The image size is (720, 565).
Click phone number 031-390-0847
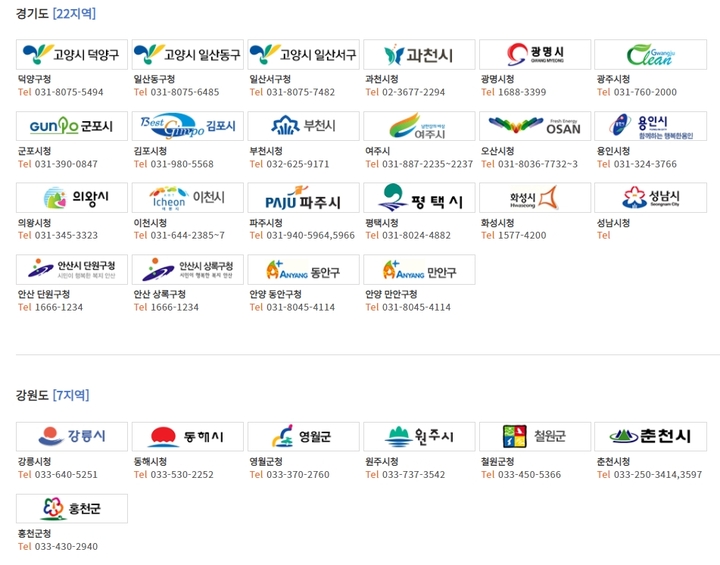[x=66, y=164]
